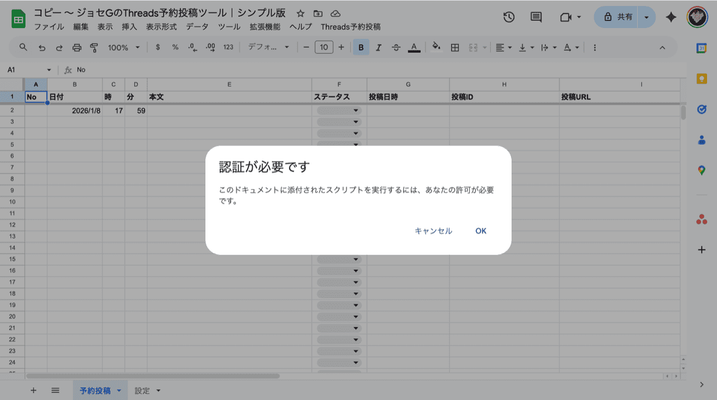Open Google Maps side panel
Viewport: 717px width, 400px height.
pyautogui.click(x=701, y=171)
